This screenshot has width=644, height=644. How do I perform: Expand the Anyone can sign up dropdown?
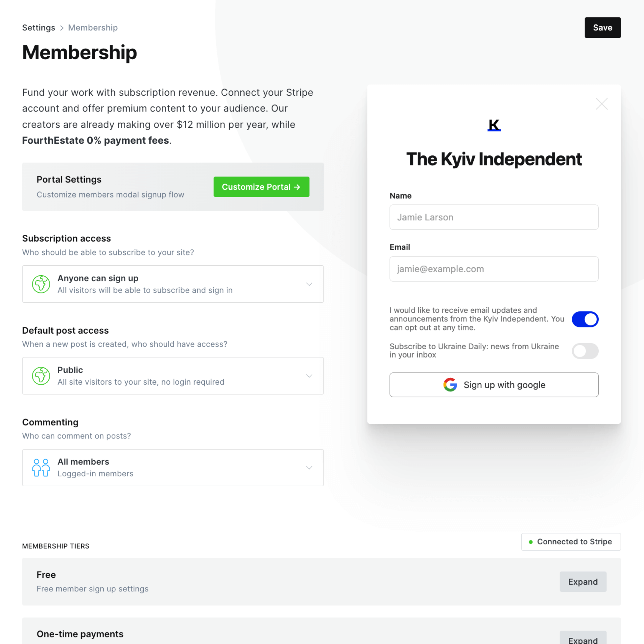pyautogui.click(x=309, y=284)
